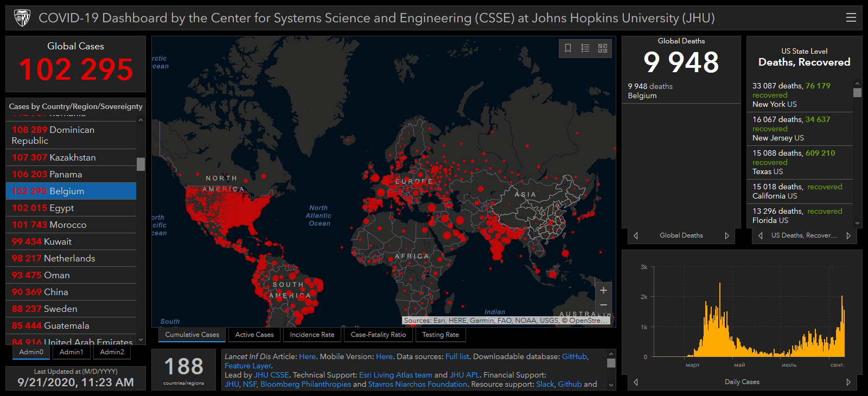Open the basemap gallery grid icon
This screenshot has width=868, height=396.
pos(603,48)
